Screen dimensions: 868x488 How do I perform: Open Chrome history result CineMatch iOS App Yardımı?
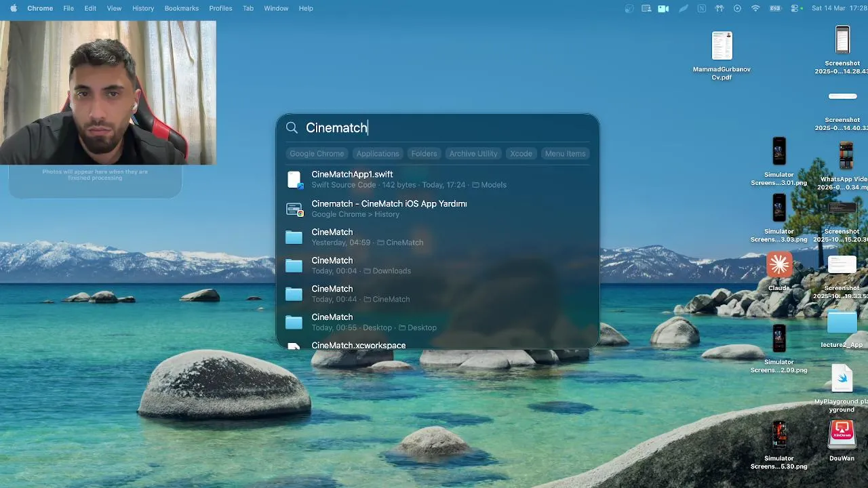[x=437, y=208]
